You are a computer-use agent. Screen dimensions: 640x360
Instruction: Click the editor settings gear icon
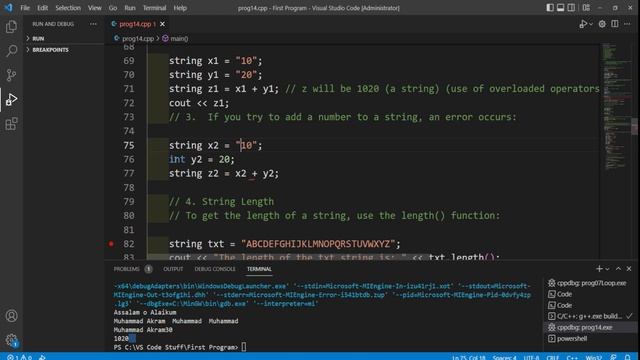602,24
